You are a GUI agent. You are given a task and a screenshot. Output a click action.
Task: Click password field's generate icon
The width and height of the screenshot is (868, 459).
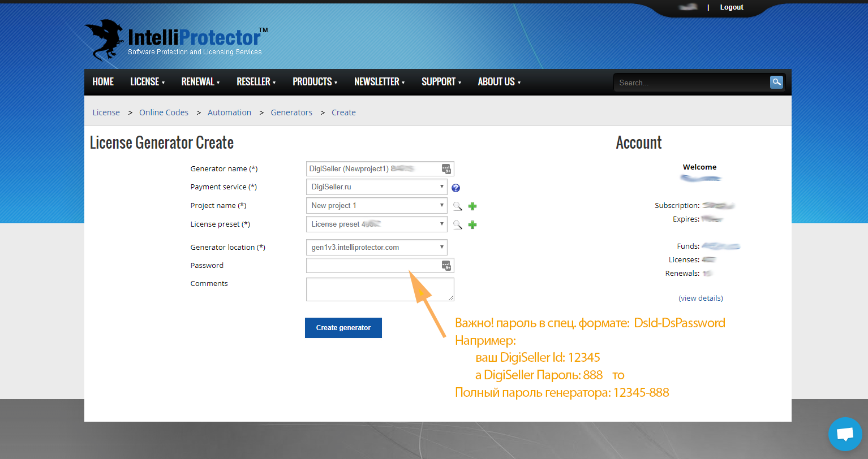point(446,265)
